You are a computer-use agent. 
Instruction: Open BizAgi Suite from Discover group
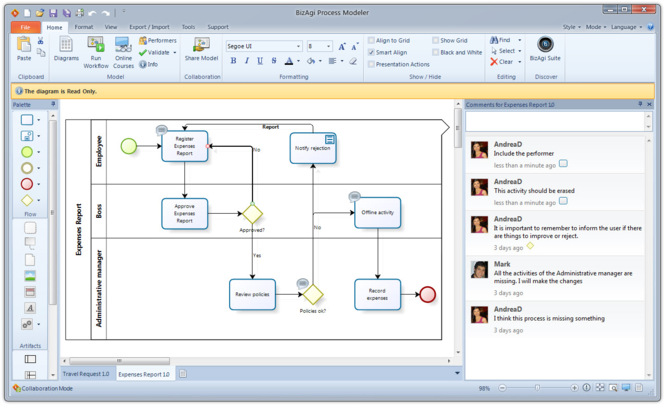[x=545, y=48]
